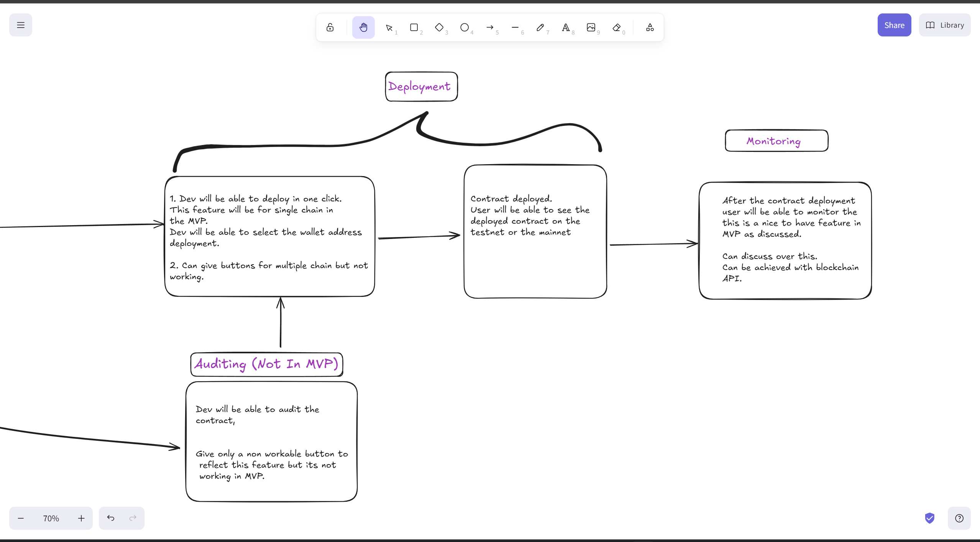Pick the freehand Draw tool
Viewport: 980px width, 542px height.
(540, 27)
